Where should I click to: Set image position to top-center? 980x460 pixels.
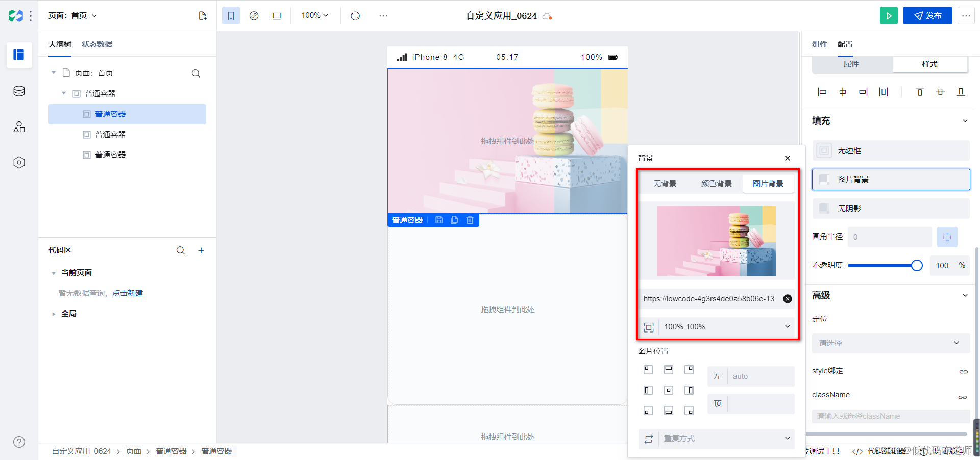coord(669,370)
